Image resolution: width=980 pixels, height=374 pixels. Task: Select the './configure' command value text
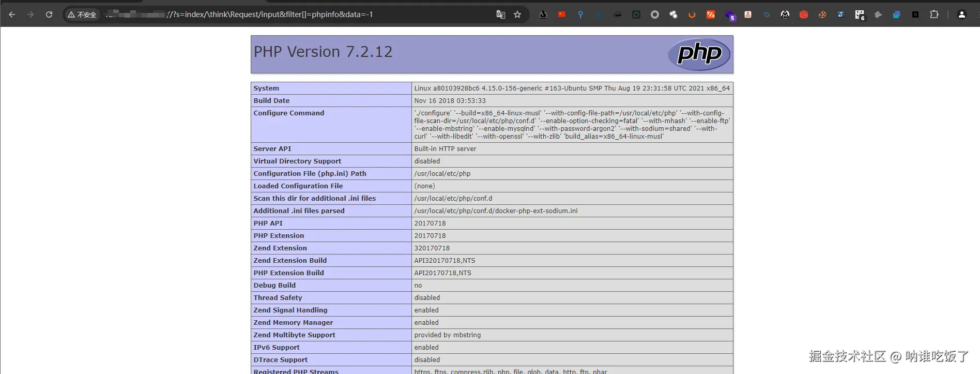pos(572,125)
